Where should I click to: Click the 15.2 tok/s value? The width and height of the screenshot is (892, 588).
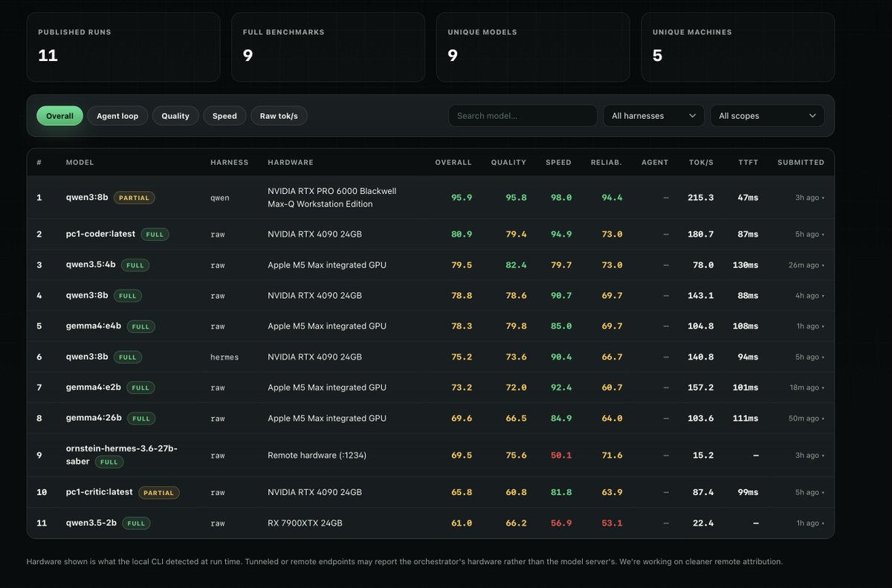tap(703, 455)
